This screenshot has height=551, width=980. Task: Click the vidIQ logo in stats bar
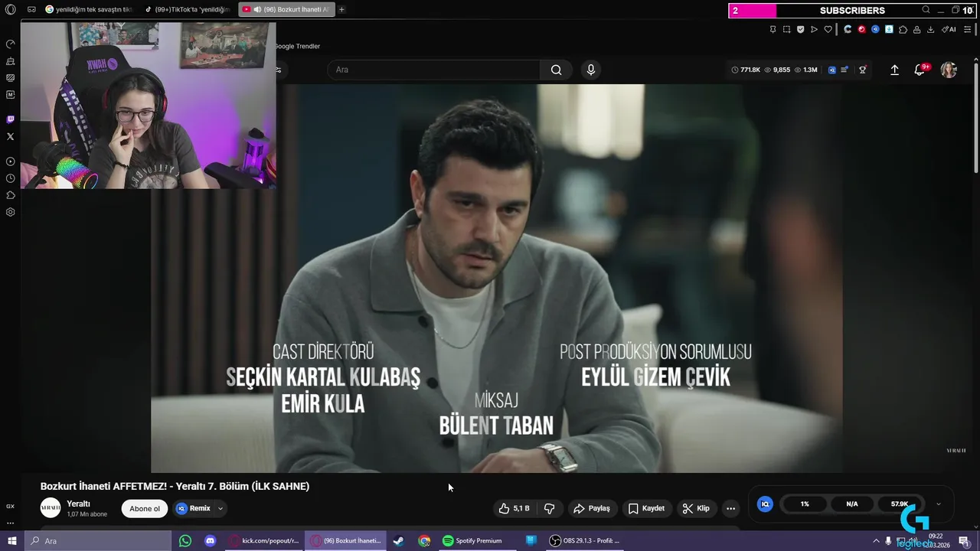pyautogui.click(x=832, y=70)
